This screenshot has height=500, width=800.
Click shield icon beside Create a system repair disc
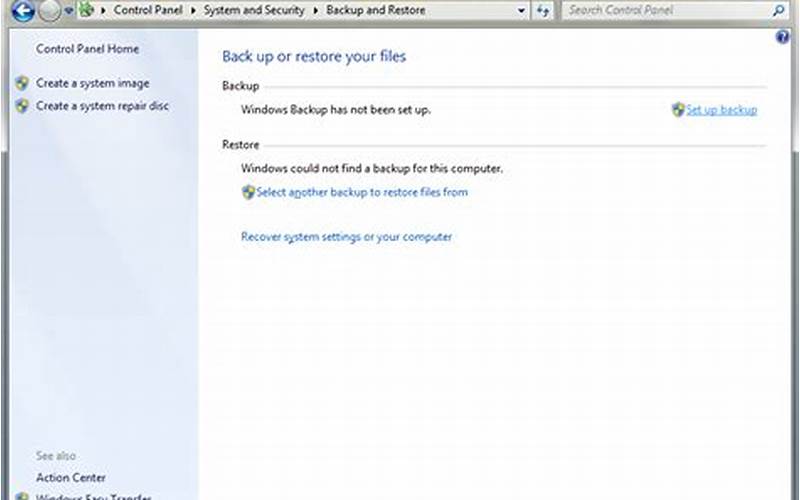pos(22,106)
